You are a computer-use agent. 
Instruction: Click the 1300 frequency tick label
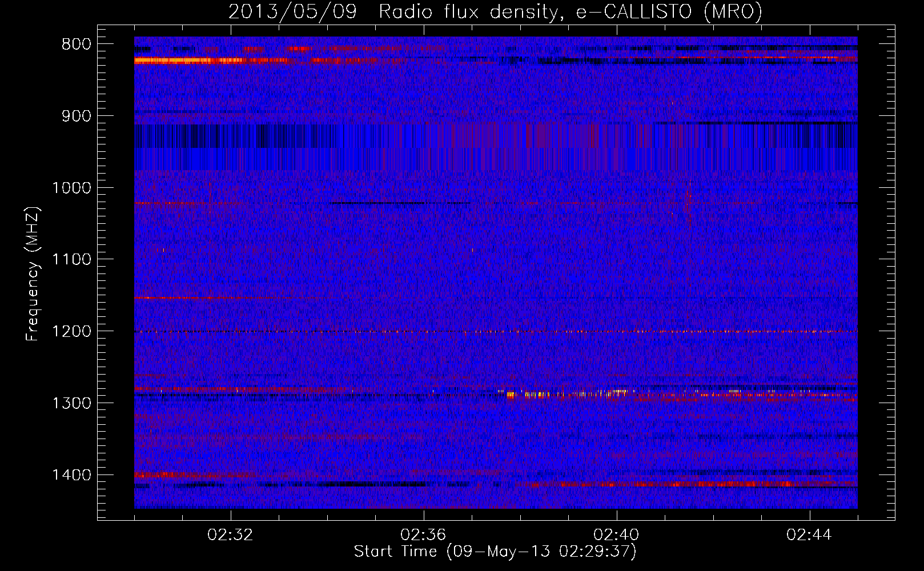(x=71, y=404)
